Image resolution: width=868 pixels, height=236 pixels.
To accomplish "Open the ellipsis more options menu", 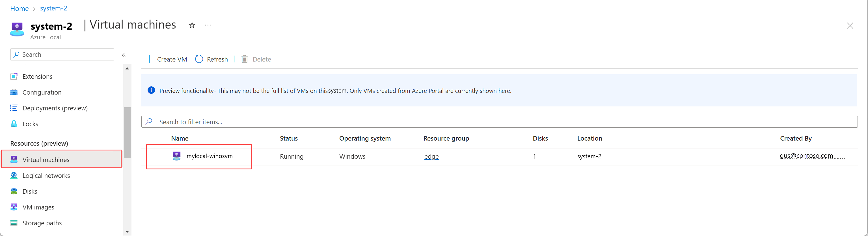I will pos(208,25).
